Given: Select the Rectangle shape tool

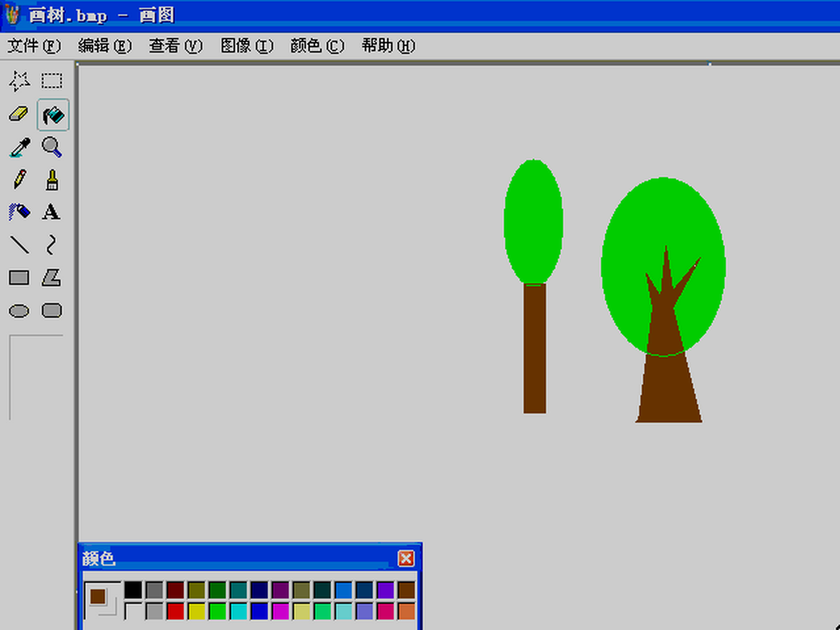Looking at the screenshot, I should point(19,278).
